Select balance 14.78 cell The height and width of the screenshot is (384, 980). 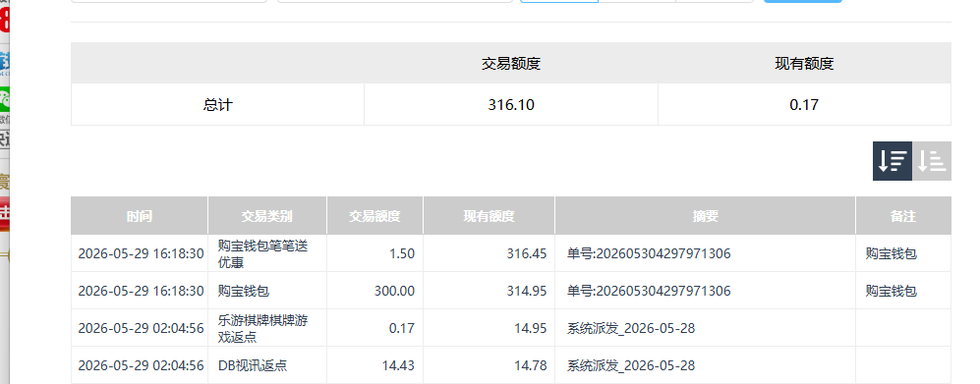489,365
